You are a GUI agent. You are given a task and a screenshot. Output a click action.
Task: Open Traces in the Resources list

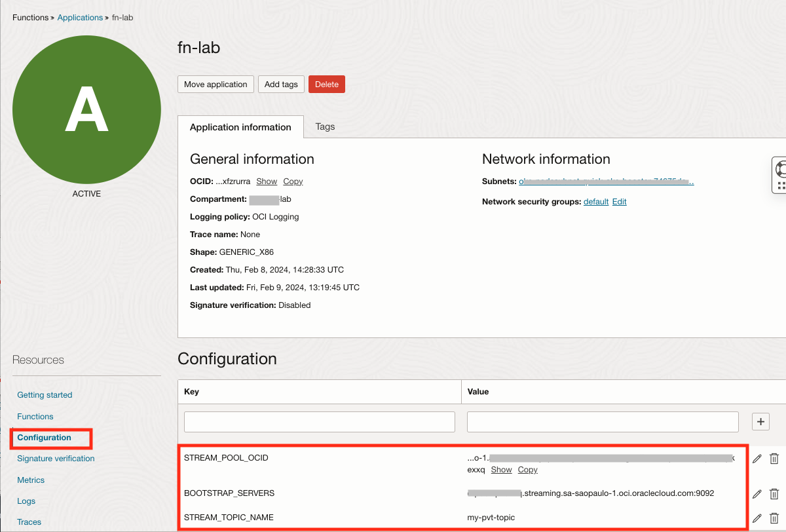pos(29,522)
